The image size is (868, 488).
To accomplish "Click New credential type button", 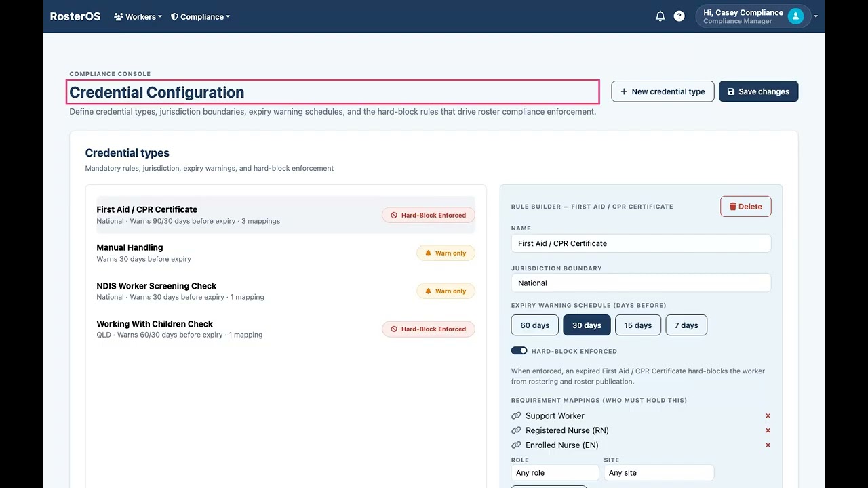I will point(663,91).
